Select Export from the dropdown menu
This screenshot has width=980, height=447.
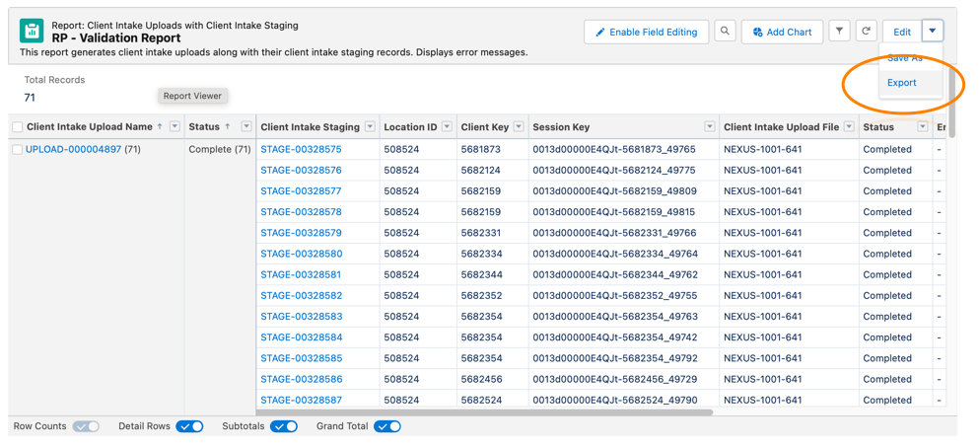pos(901,83)
